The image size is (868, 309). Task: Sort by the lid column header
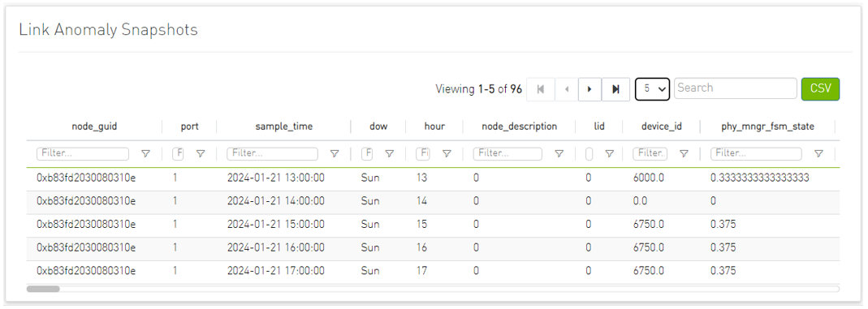(x=598, y=127)
